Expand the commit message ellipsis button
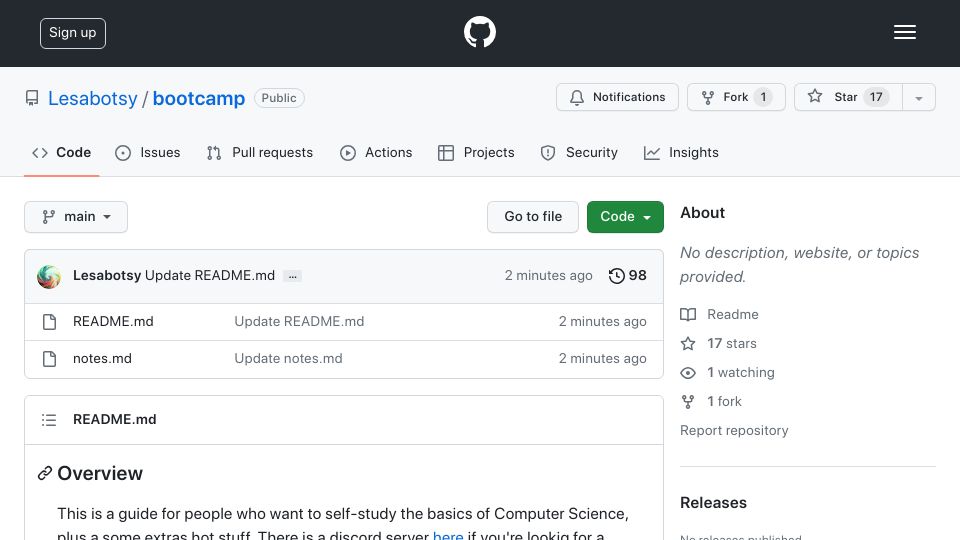The image size is (960, 540). (293, 276)
